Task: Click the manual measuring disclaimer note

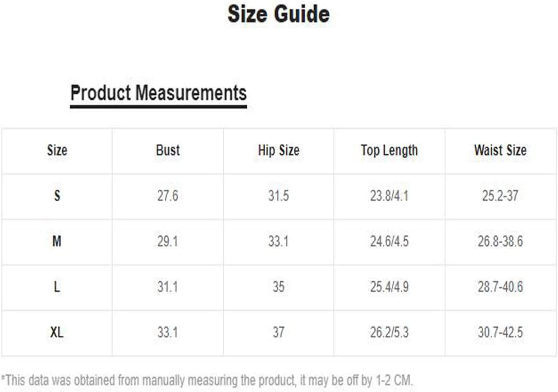Action: tap(207, 380)
